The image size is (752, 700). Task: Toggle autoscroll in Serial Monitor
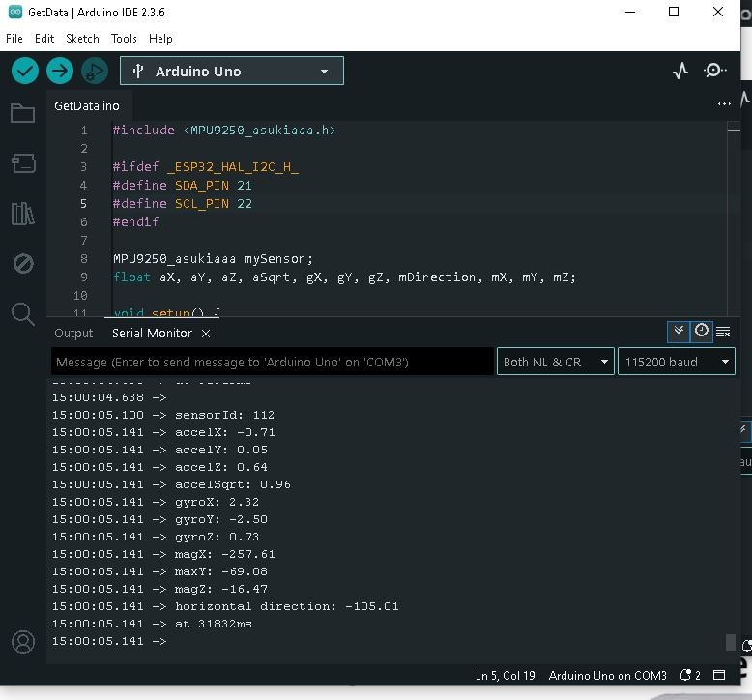679,332
